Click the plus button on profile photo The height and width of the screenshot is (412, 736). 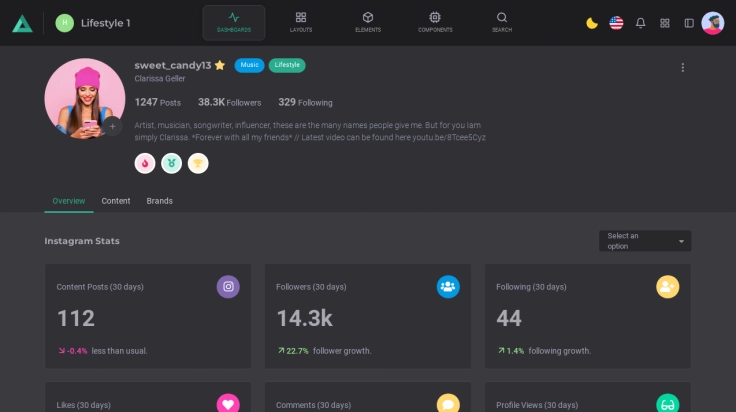(113, 127)
